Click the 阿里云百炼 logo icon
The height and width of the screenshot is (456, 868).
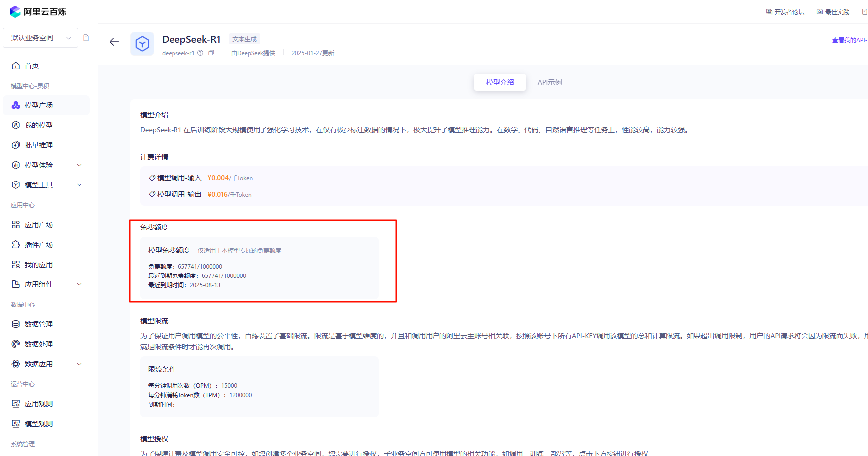(15, 12)
